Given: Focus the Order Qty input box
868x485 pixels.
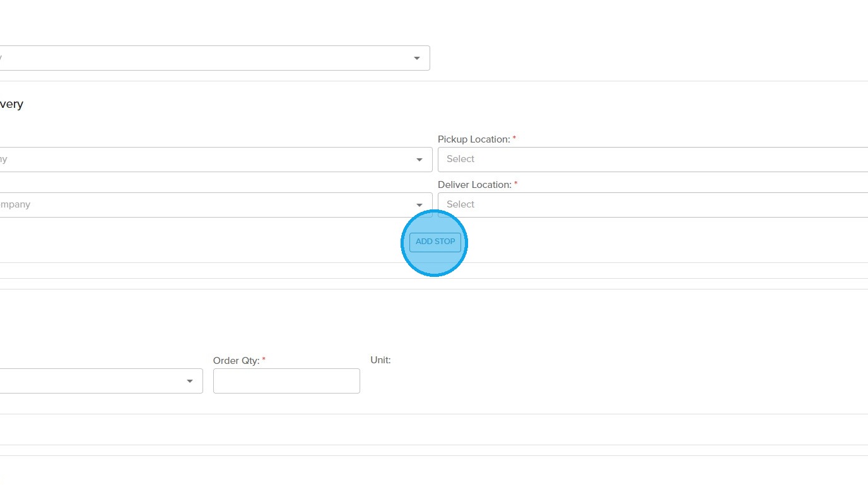Looking at the screenshot, I should [286, 381].
